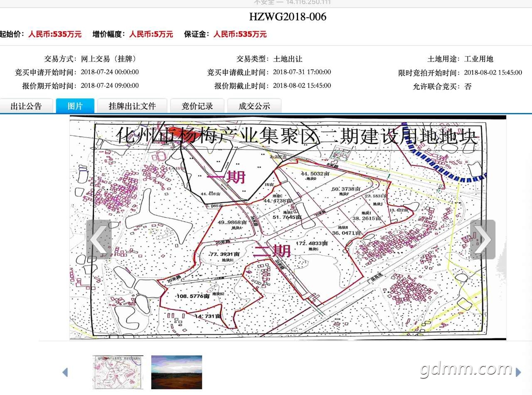Open the 竞价记录 tab
The width and height of the screenshot is (532, 395).
click(x=197, y=106)
